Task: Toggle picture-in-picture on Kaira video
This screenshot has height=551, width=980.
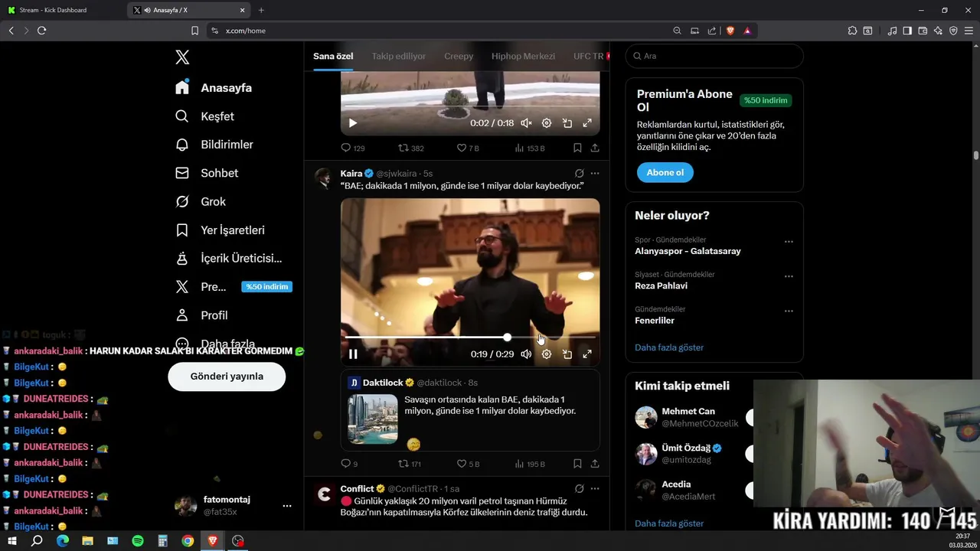Action: pos(567,354)
